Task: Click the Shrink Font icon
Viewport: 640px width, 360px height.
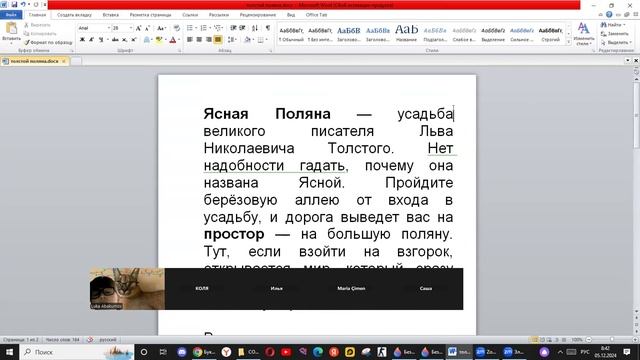Action: 147,28
